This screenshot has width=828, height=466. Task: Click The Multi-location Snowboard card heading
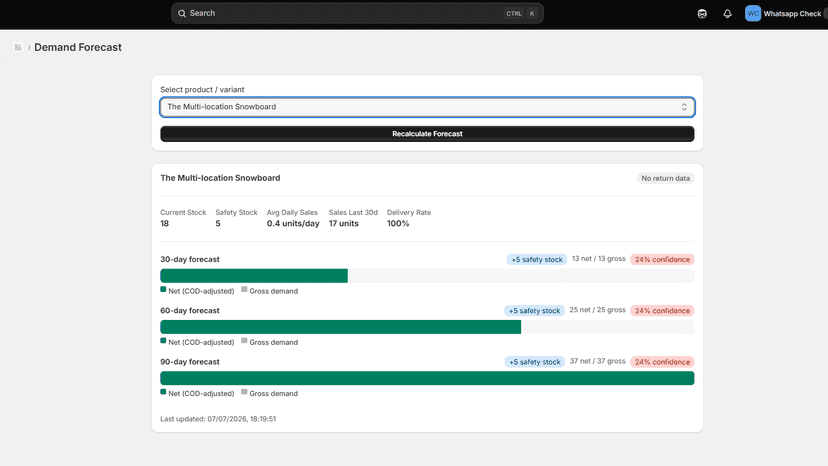pyautogui.click(x=220, y=178)
